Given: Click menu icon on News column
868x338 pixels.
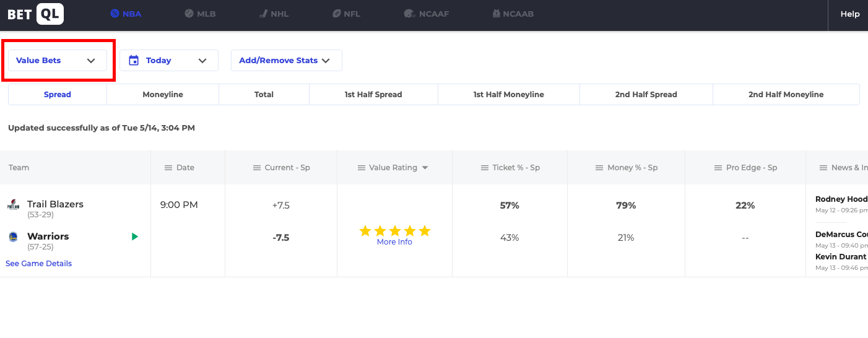Looking at the screenshot, I should click(x=823, y=168).
